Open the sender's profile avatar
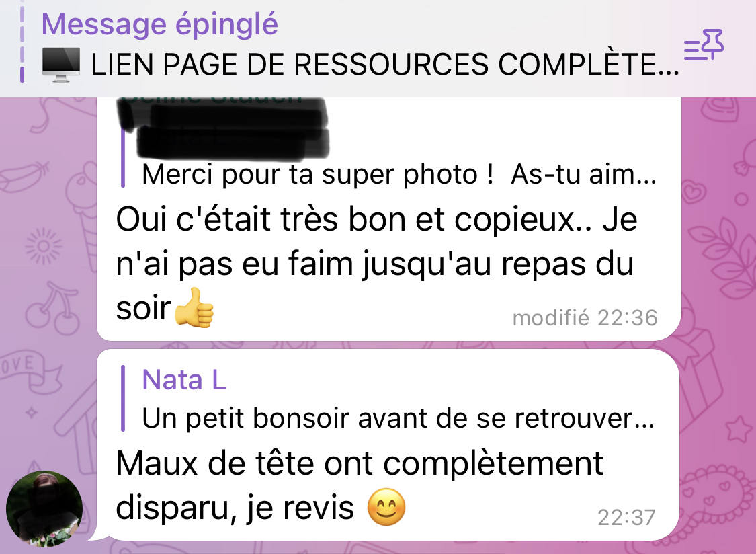Viewport: 756px width, 554px height. click(44, 509)
